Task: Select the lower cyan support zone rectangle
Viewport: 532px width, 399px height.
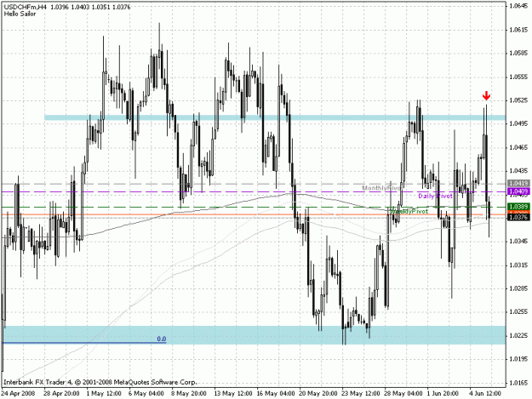Action: pyautogui.click(x=254, y=335)
